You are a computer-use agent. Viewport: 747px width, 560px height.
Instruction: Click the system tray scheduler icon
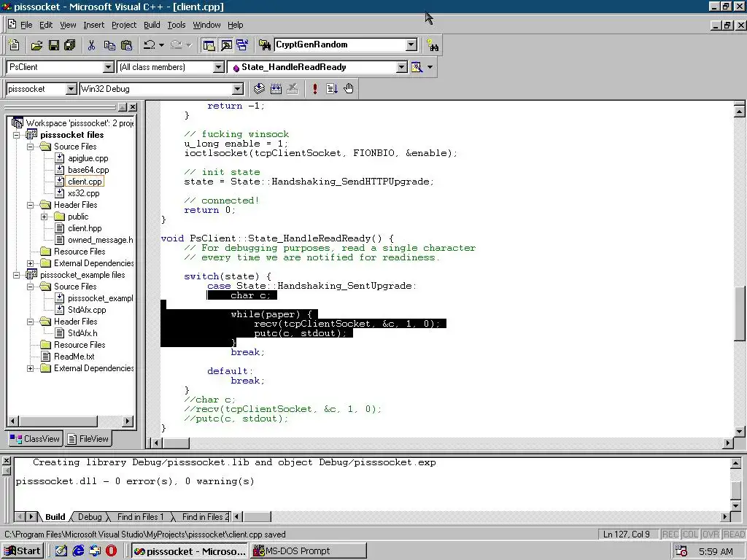coord(682,551)
